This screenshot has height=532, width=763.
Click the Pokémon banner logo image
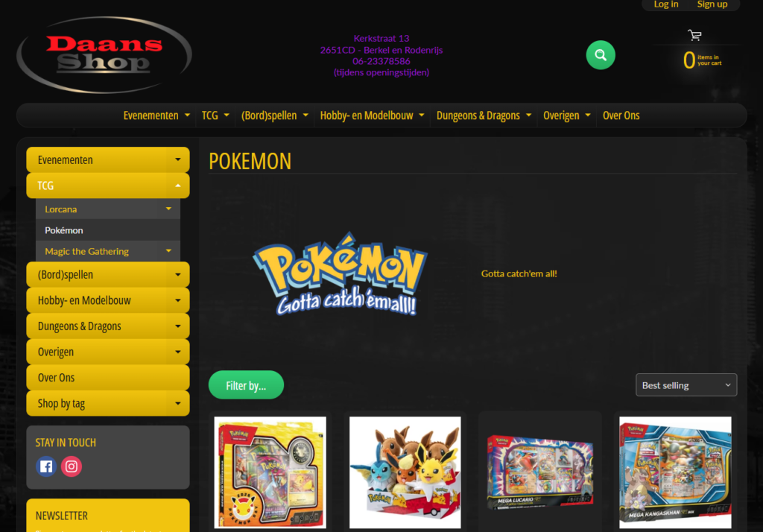click(x=339, y=274)
